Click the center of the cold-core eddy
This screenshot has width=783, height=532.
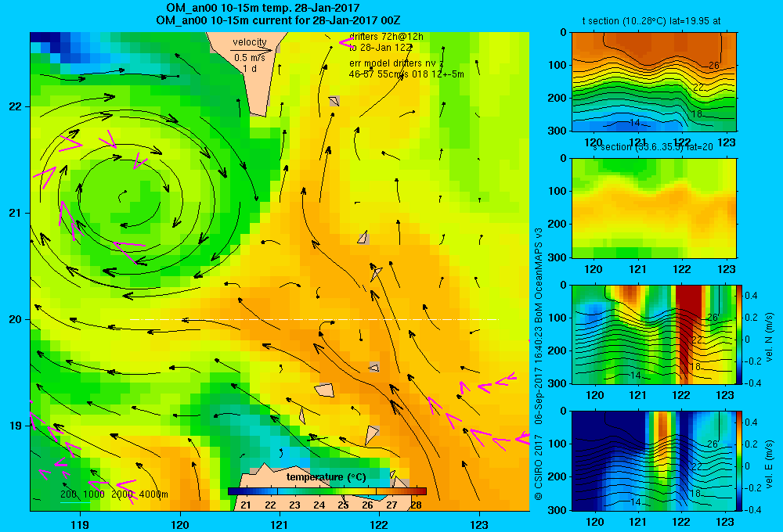click(122, 196)
